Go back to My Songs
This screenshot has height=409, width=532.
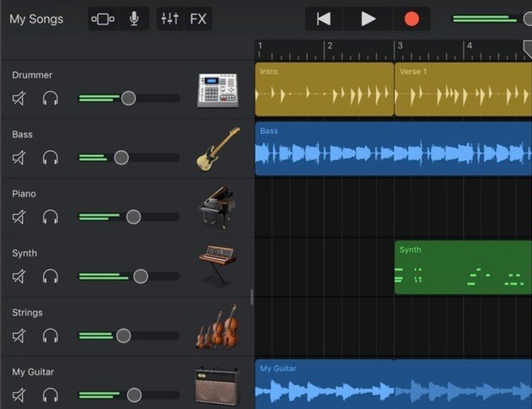pos(36,19)
